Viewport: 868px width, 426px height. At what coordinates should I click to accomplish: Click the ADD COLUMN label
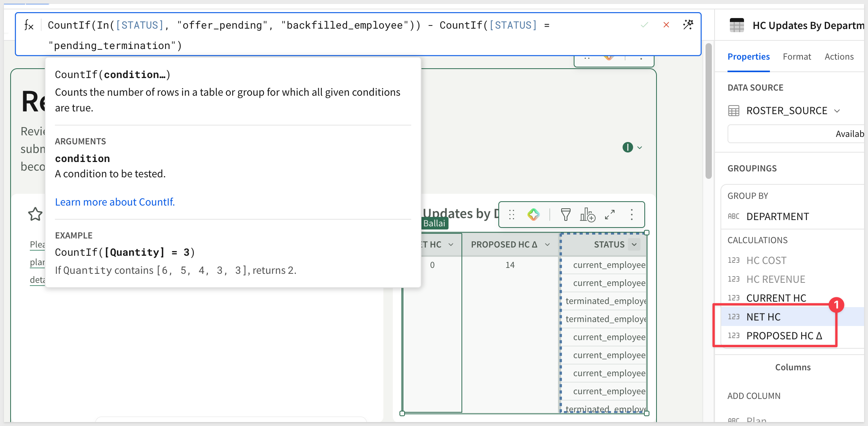(x=754, y=396)
